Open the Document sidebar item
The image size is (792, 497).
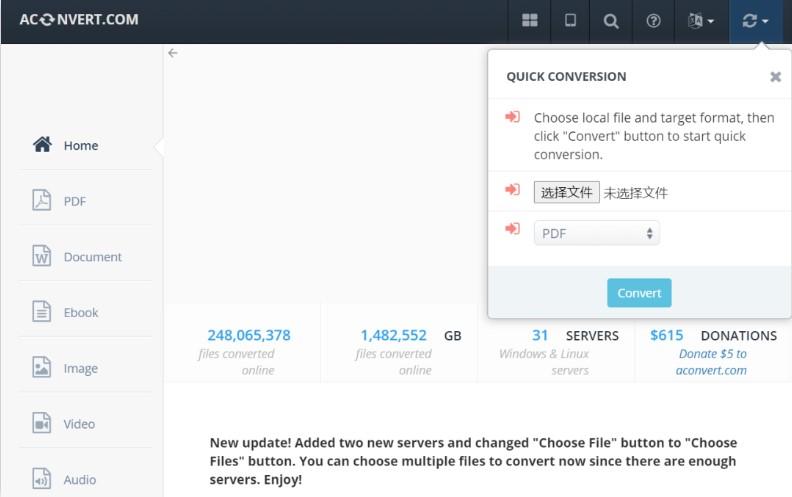[77, 257]
